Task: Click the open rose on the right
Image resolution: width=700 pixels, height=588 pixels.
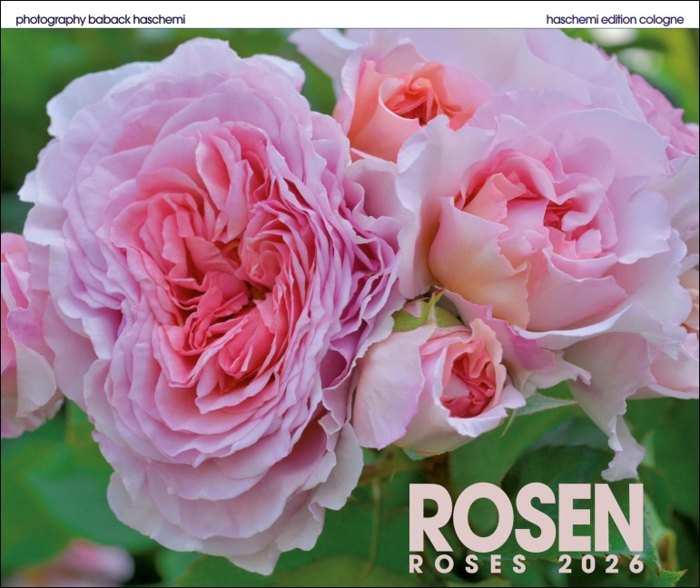Action: [x=536, y=218]
